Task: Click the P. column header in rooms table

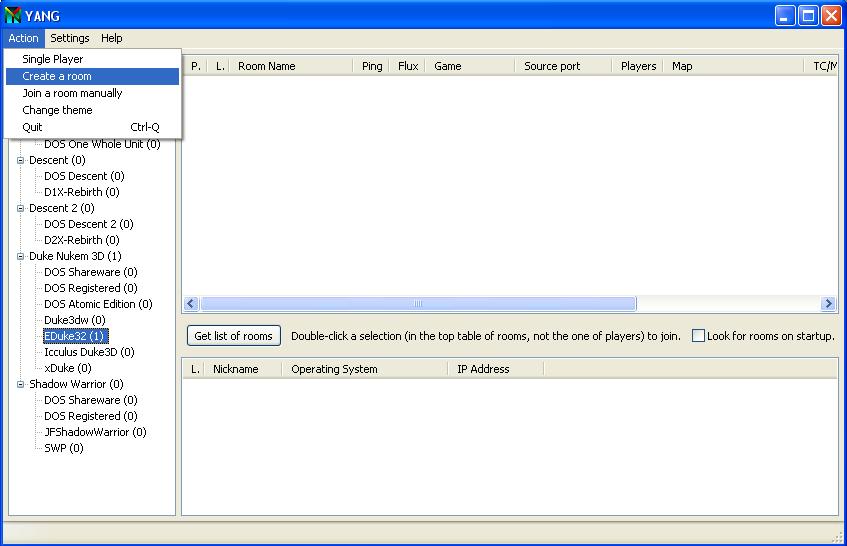Action: [x=196, y=66]
